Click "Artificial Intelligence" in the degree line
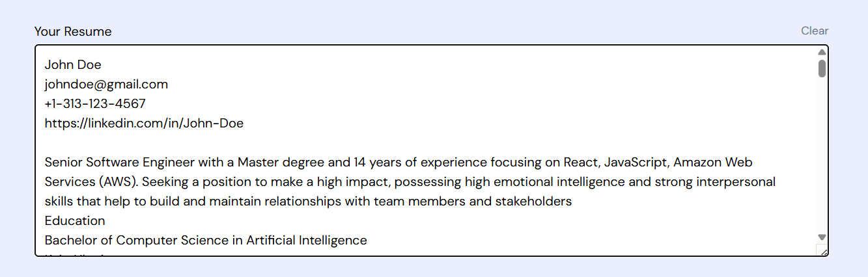The image size is (868, 277). pos(306,241)
